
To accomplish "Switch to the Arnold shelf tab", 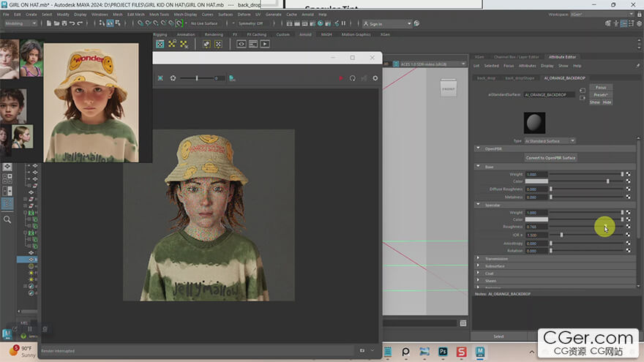I will (x=305, y=34).
